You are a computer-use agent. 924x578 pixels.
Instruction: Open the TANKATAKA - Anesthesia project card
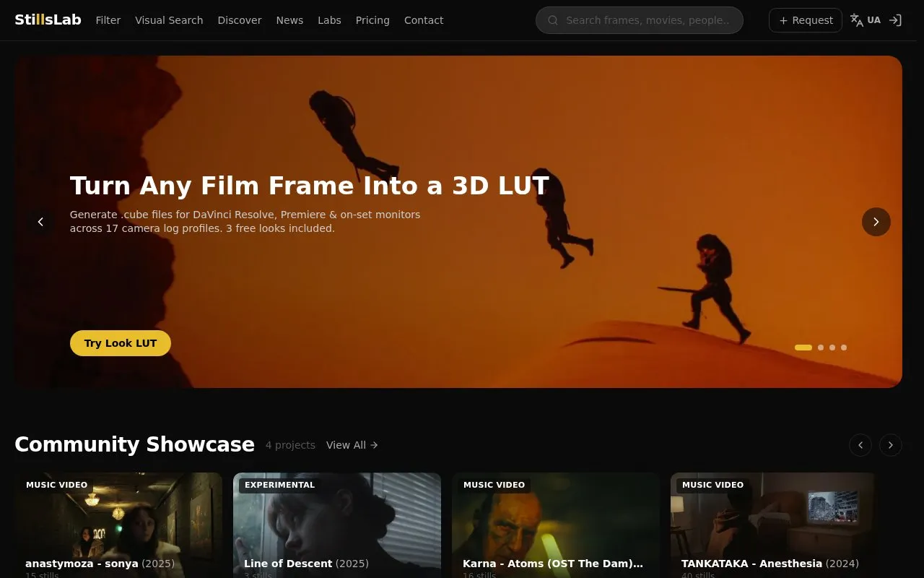[775, 525]
